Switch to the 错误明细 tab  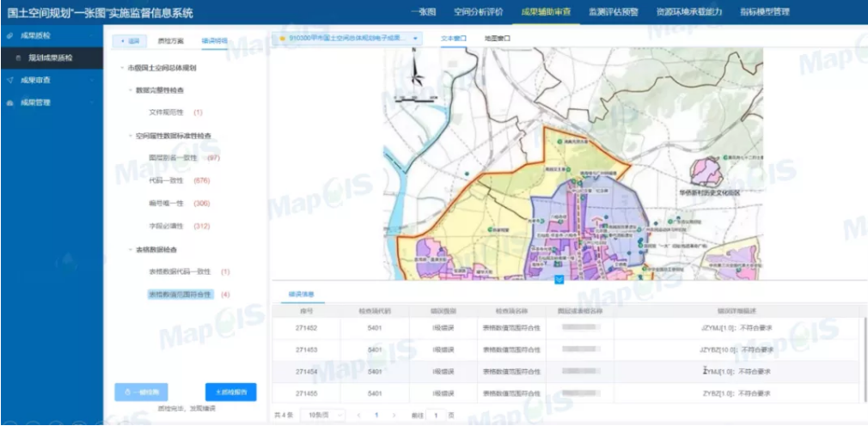pos(214,41)
